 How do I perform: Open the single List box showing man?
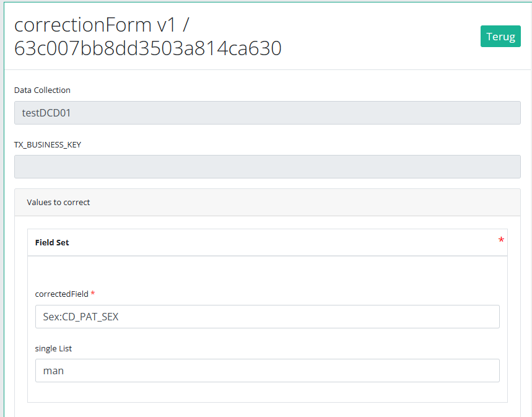[x=267, y=371]
